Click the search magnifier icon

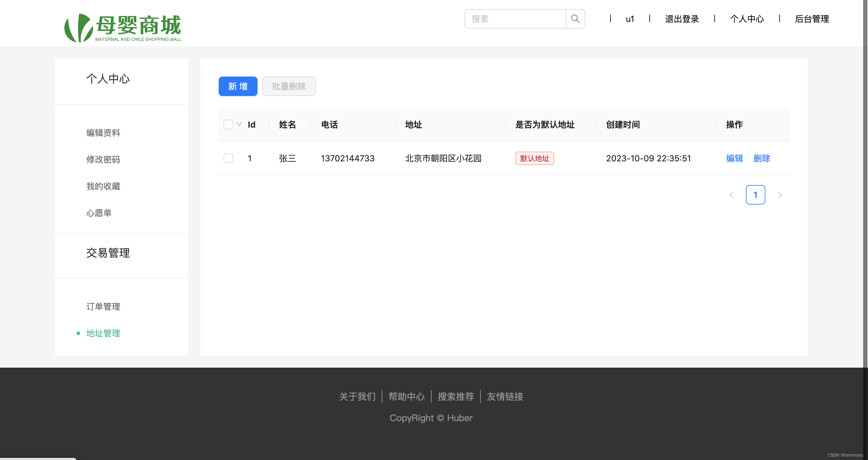click(x=575, y=19)
